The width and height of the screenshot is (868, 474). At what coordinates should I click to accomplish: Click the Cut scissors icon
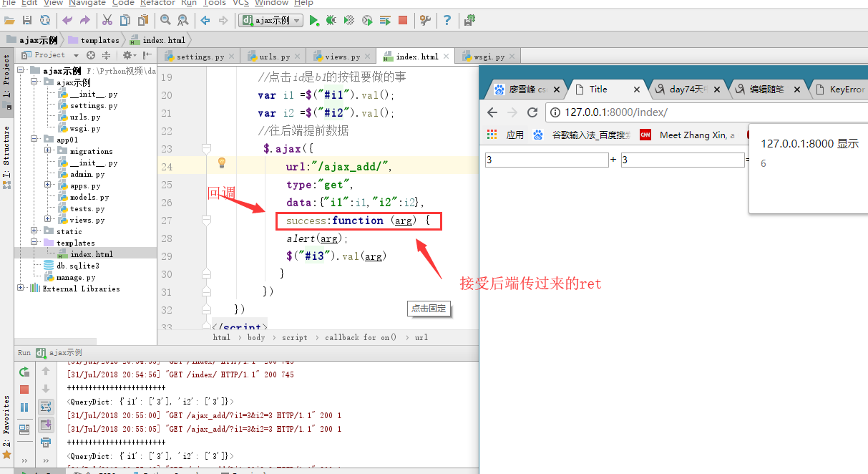click(107, 20)
